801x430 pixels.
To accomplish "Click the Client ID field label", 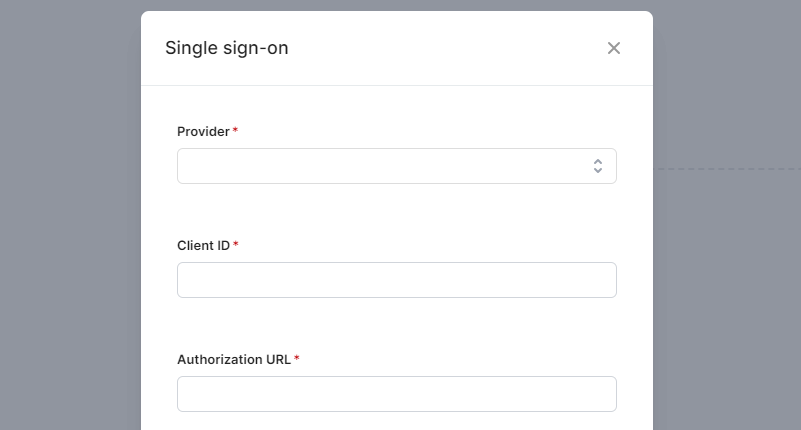I will [x=203, y=245].
